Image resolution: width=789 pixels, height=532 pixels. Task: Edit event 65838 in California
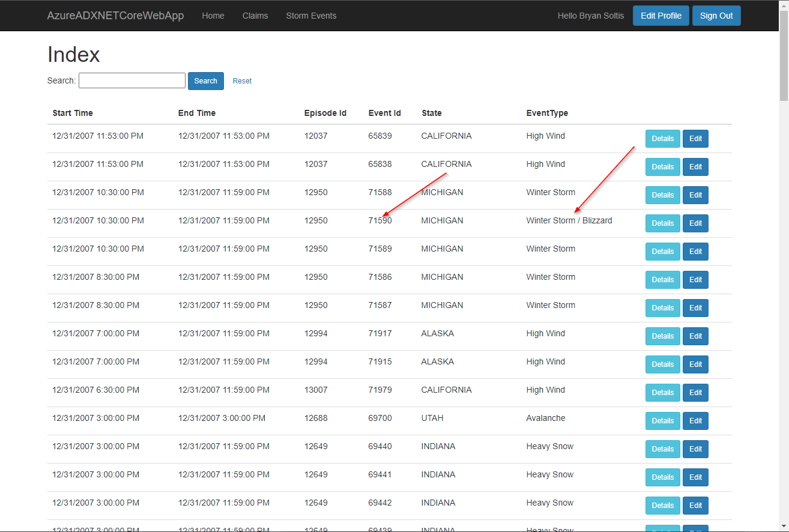pyautogui.click(x=695, y=167)
